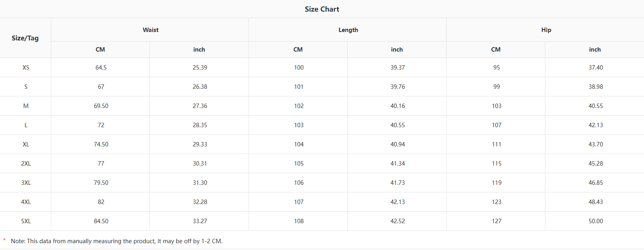The width and height of the screenshot is (644, 250).
Task: Select waist CM value 79.50
Action: coord(101,183)
